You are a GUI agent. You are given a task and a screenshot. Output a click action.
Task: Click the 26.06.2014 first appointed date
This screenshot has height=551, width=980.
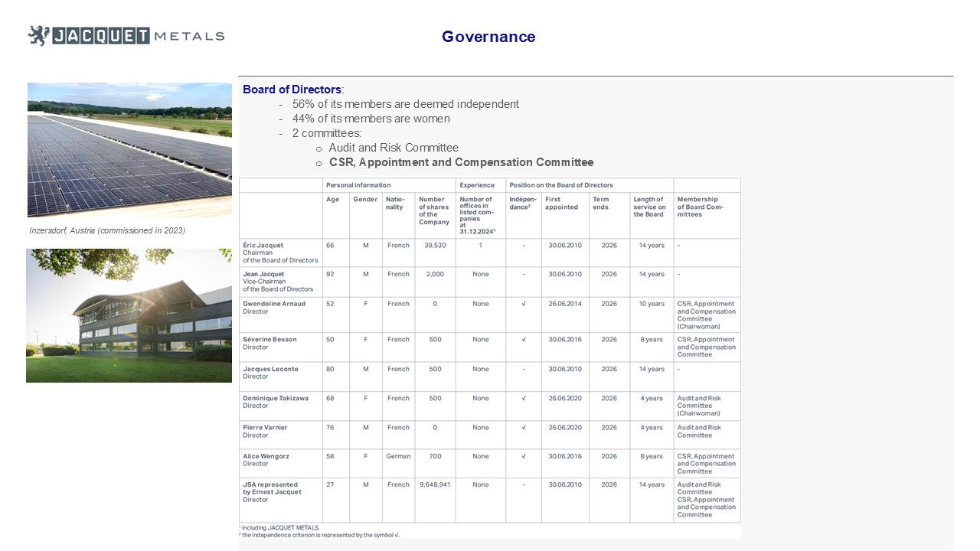[565, 304]
